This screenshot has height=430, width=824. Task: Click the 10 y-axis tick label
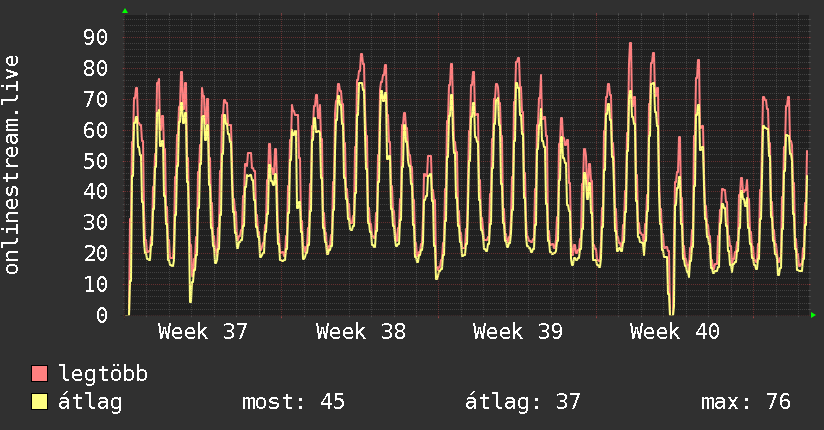pos(96,284)
